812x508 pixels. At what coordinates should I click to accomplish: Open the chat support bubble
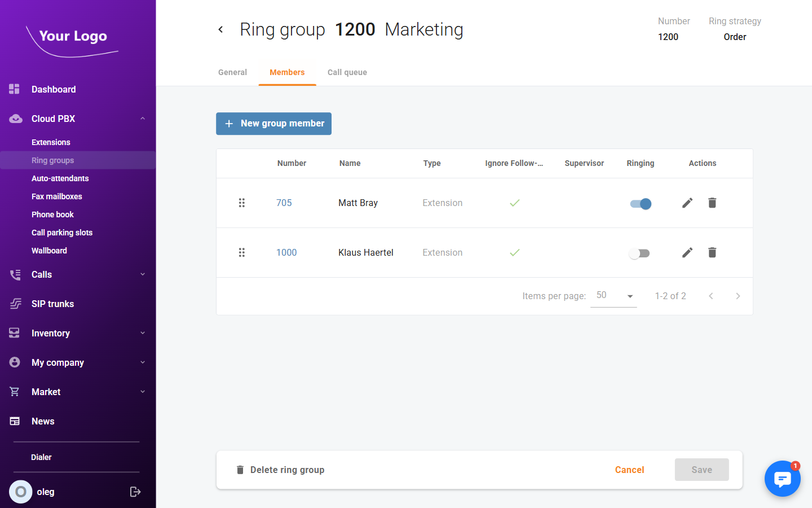(783, 479)
